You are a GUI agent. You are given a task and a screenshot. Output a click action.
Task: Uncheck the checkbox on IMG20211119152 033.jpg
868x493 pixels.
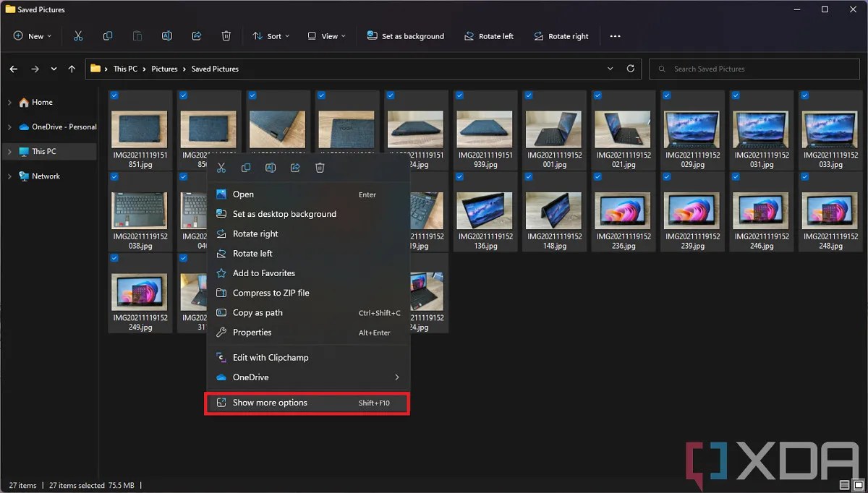804,95
